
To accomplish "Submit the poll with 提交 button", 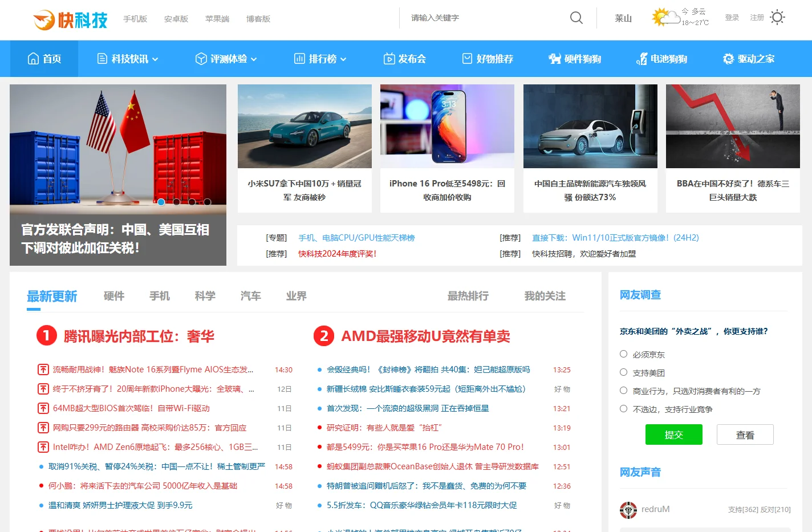I will pos(674,434).
